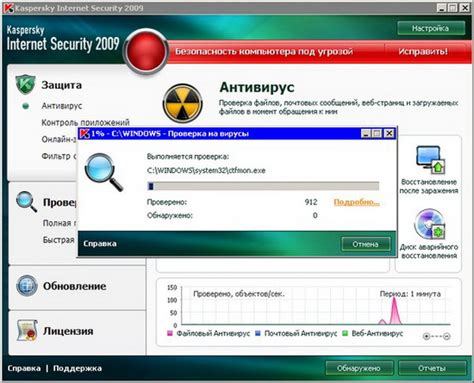474x383 pixels.
Task: Select Контроль приложений item
Action: (x=85, y=122)
